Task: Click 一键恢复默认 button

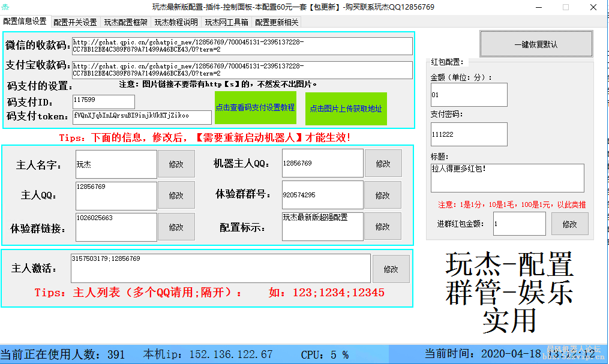Action: [x=536, y=44]
